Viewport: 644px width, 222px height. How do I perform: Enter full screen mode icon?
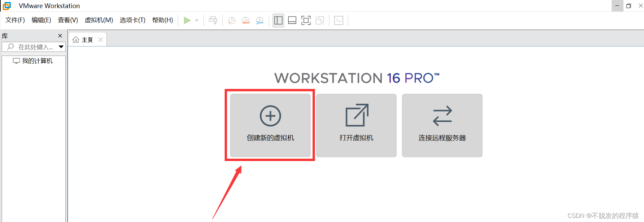click(x=306, y=21)
